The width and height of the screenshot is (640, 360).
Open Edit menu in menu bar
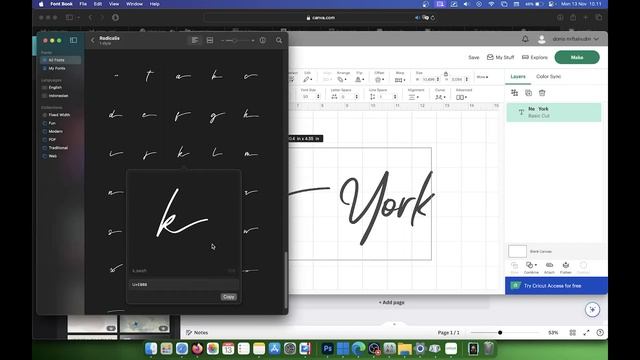[98, 4]
